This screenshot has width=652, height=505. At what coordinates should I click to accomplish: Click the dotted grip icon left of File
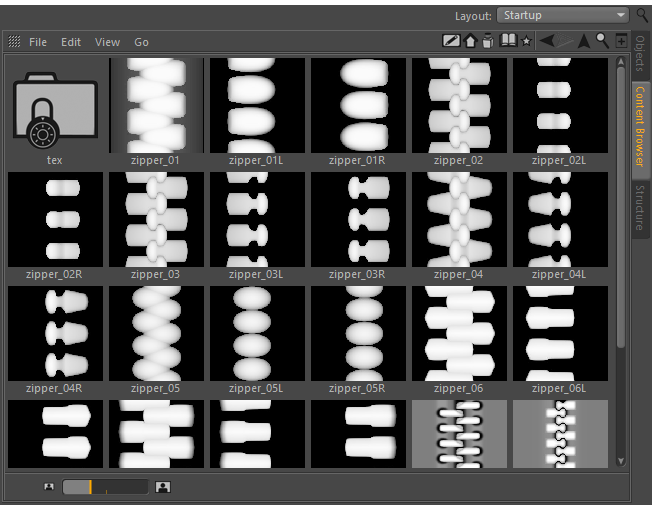14,41
